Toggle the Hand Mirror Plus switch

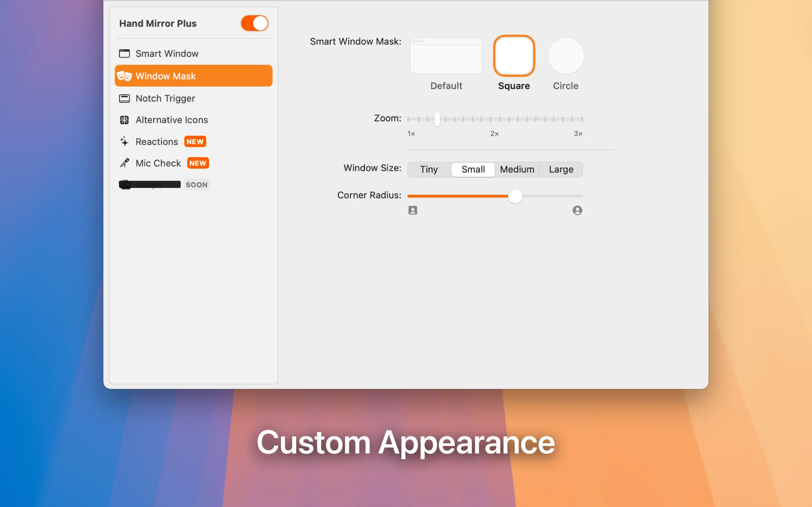[254, 23]
